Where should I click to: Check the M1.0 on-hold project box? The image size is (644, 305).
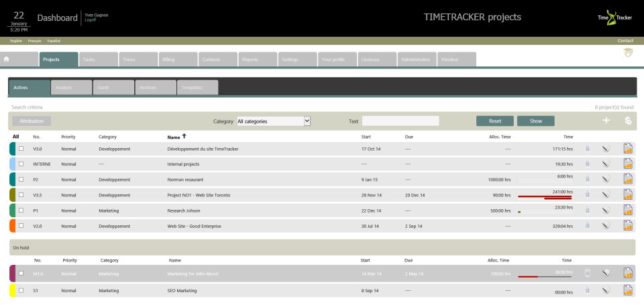[x=21, y=273]
